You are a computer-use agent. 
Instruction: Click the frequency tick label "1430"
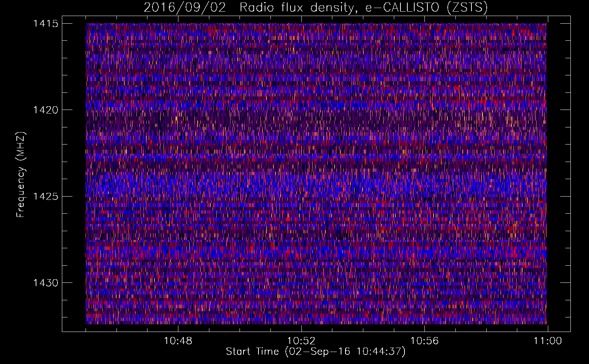pos(46,283)
